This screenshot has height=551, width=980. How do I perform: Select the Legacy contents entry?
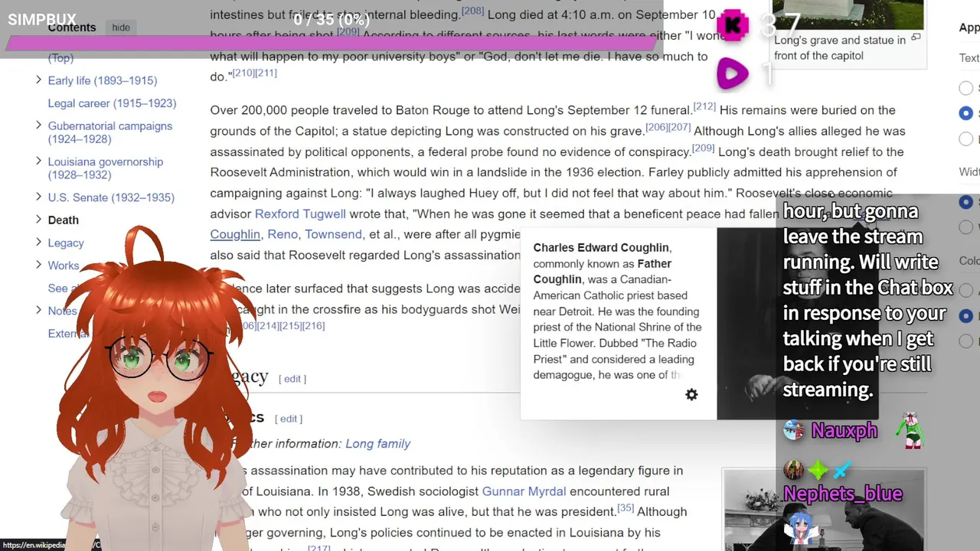click(66, 243)
